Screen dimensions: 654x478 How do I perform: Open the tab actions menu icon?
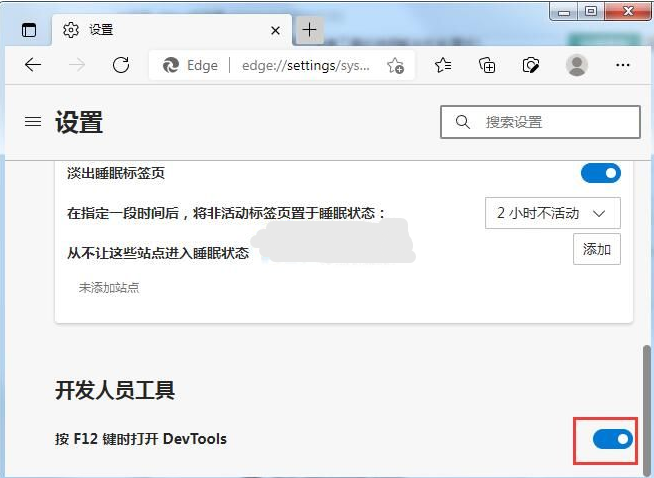point(29,30)
